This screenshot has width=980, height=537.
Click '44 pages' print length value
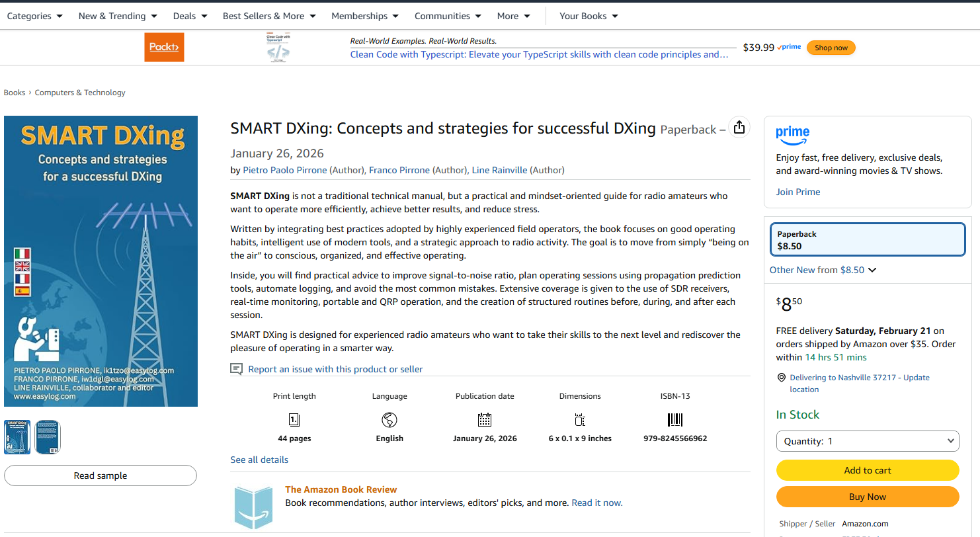point(294,438)
